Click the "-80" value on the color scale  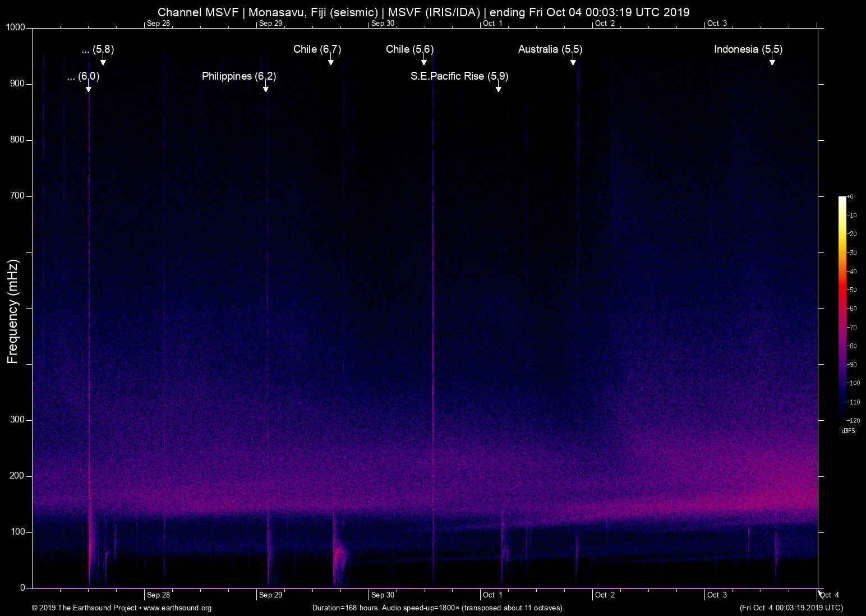(x=852, y=346)
